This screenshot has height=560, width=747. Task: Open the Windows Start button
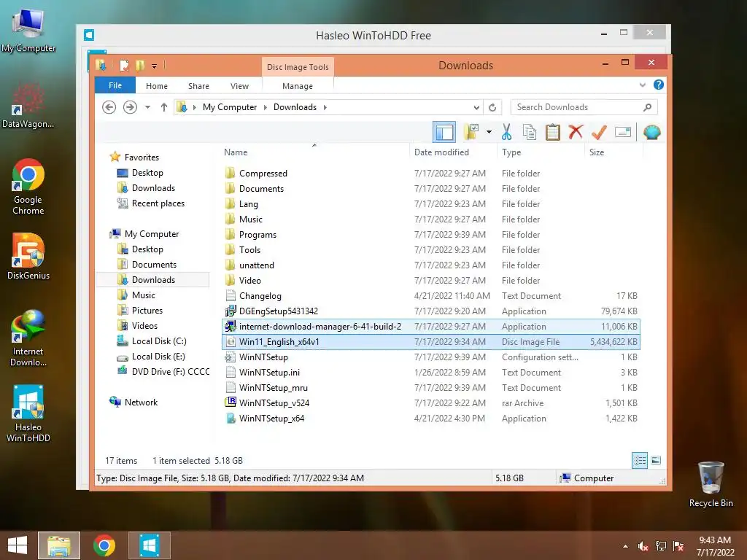coord(18,545)
